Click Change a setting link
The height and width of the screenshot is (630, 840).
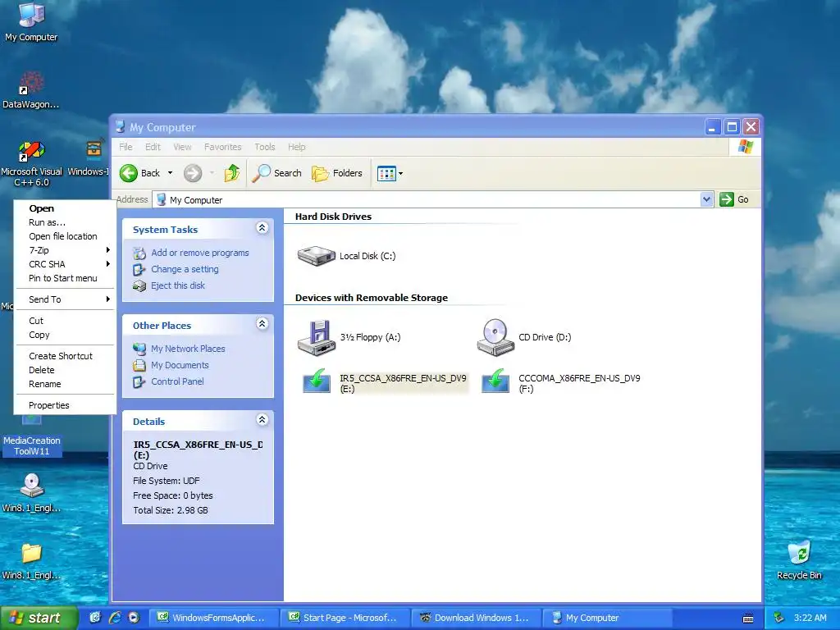click(185, 269)
